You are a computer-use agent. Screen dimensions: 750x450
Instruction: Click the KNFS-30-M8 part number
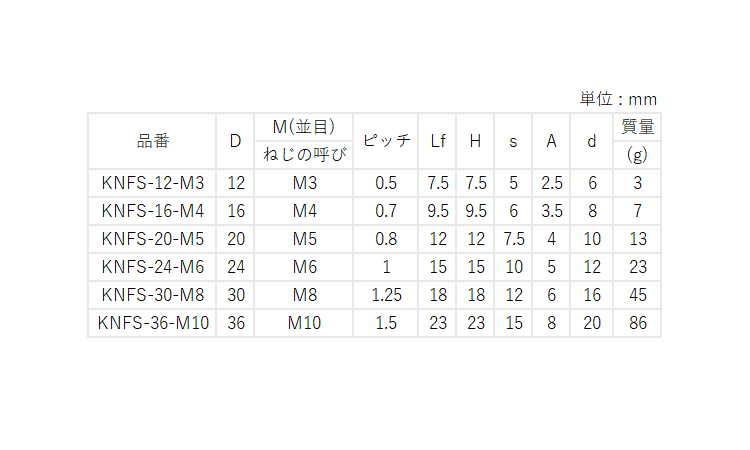pyautogui.click(x=153, y=295)
